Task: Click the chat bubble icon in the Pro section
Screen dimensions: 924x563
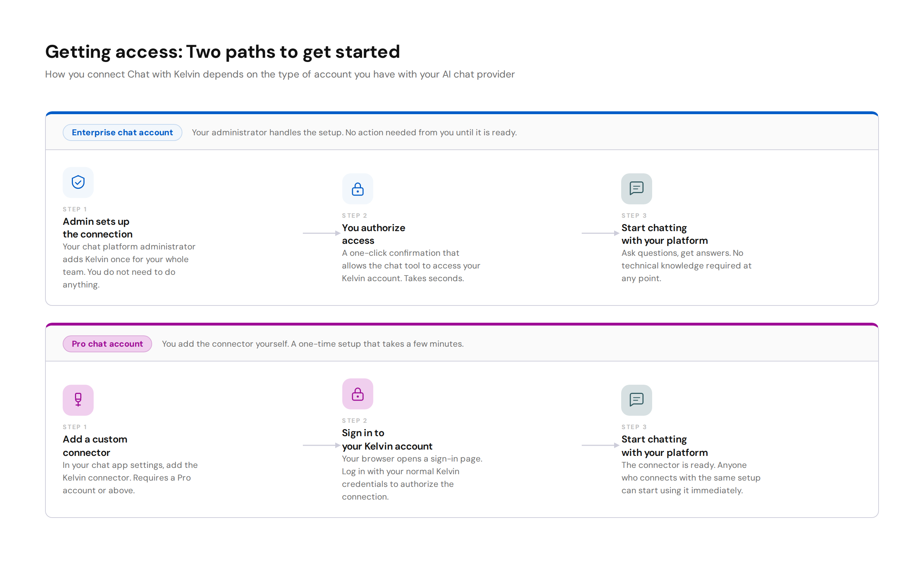Action: [636, 400]
